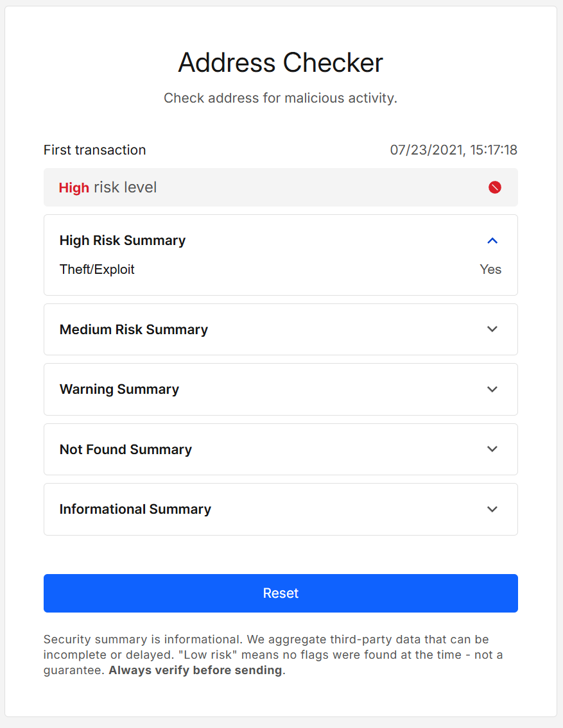The height and width of the screenshot is (728, 563).
Task: Select the Medium Risk Summary header text
Action: (134, 329)
